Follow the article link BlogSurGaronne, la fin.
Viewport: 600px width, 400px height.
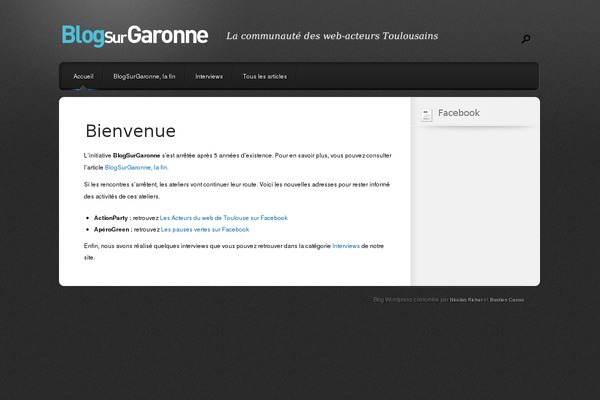click(136, 168)
